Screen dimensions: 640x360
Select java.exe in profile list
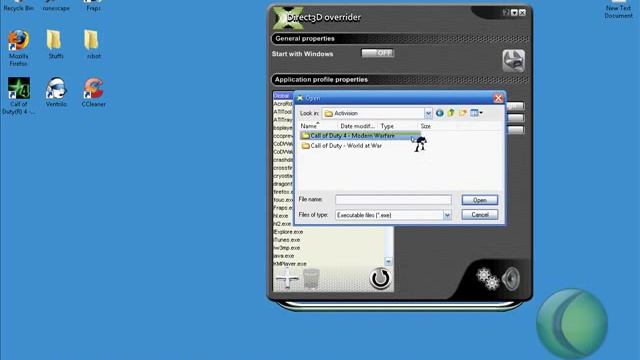point(284,256)
